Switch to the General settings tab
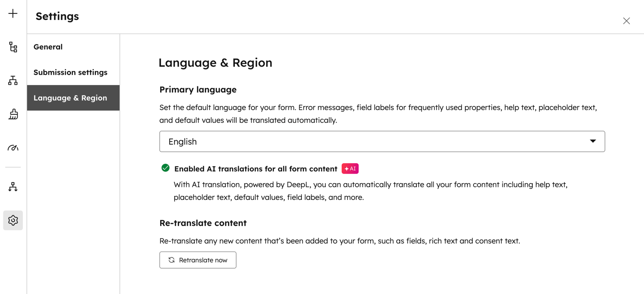The height and width of the screenshot is (294, 644). click(48, 47)
